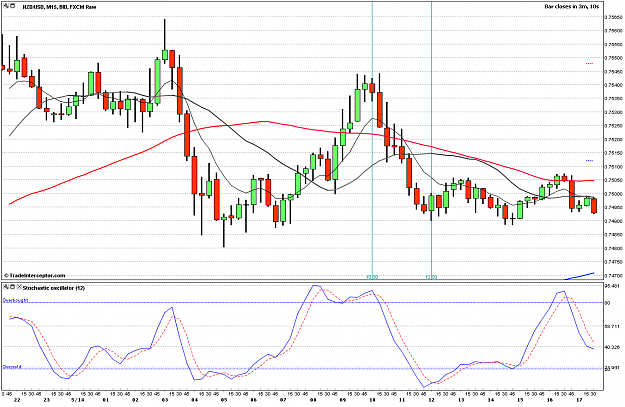Maximize the Stochastic oscillator panel
Screen dimensions: 625x407
[x=12, y=287]
